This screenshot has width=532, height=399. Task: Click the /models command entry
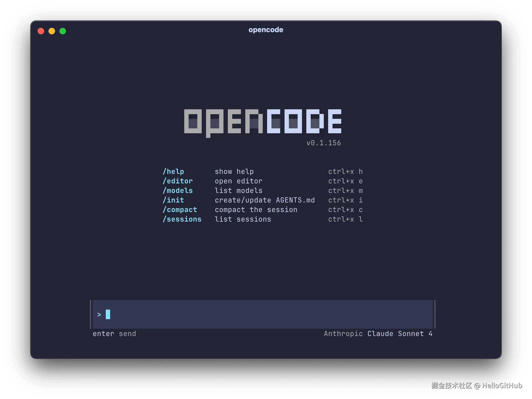click(178, 191)
